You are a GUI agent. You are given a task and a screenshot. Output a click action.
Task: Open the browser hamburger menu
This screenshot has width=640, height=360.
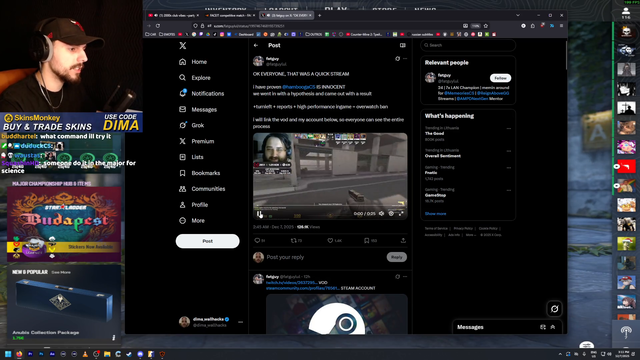[x=561, y=26]
